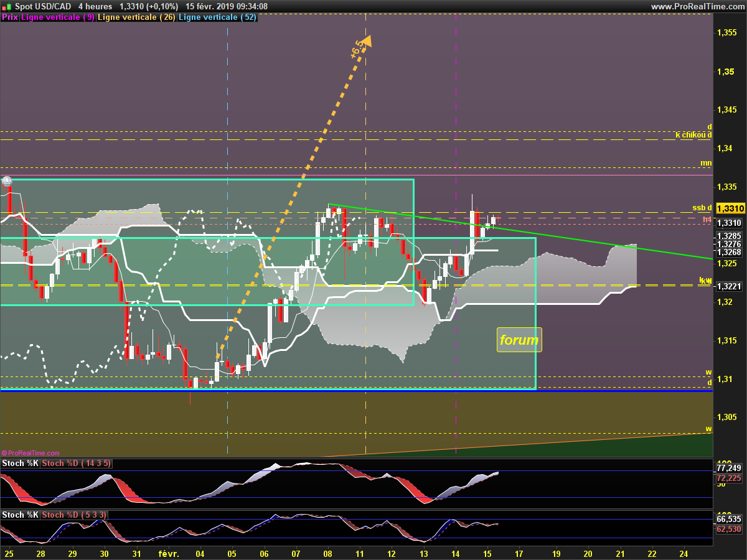The height and width of the screenshot is (560, 747).
Task: Change the 4 heures timeframe in title
Action: pyautogui.click(x=95, y=6)
